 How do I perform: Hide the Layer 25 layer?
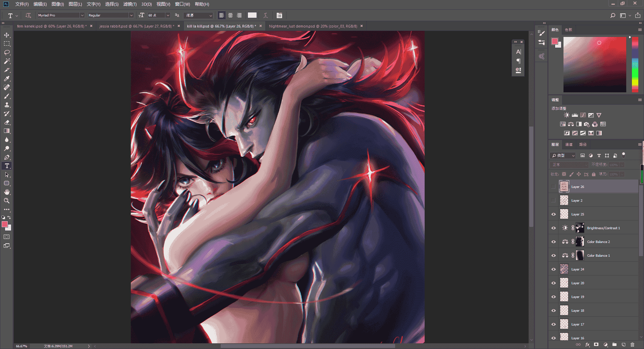pyautogui.click(x=553, y=214)
